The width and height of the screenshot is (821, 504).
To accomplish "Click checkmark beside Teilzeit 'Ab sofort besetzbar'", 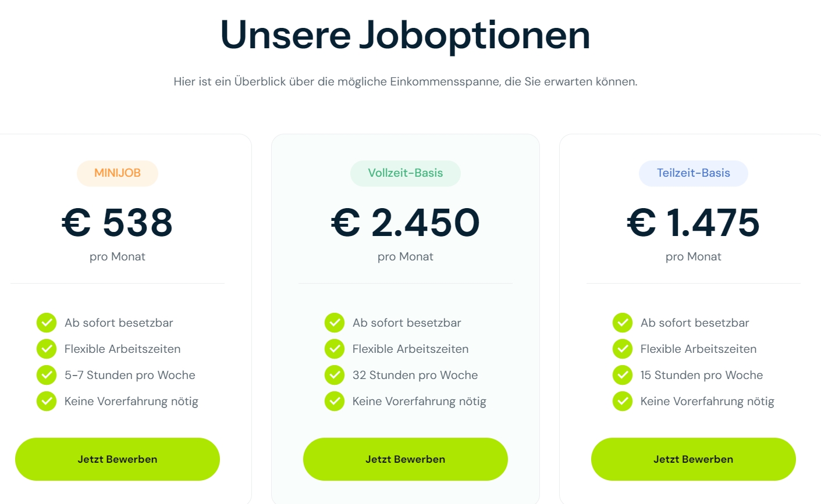I will click(623, 323).
